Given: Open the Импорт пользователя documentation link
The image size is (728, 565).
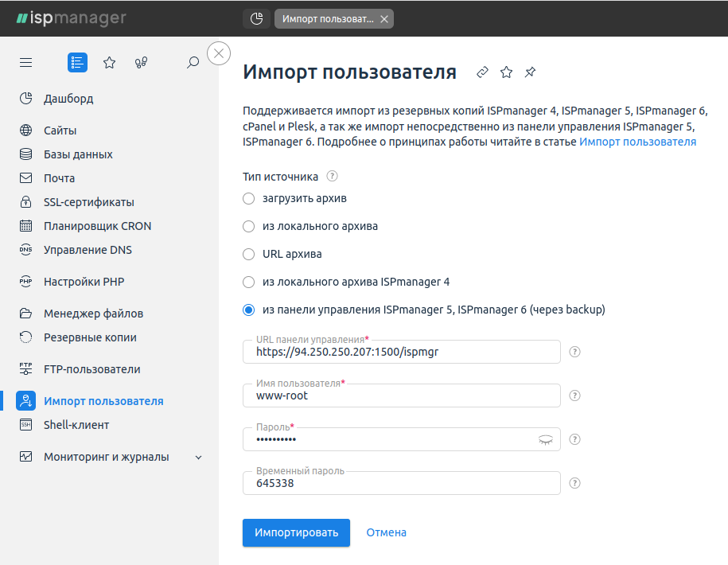Looking at the screenshot, I should pyautogui.click(x=637, y=142).
